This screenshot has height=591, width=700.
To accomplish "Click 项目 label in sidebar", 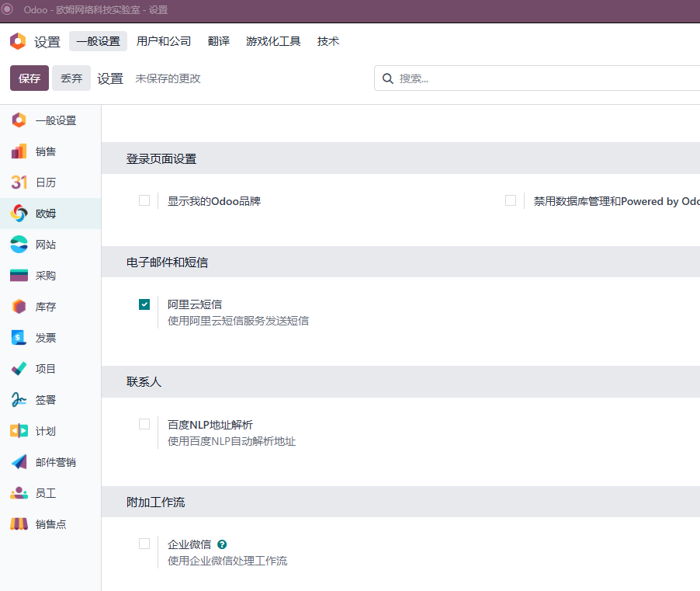I will [46, 369].
